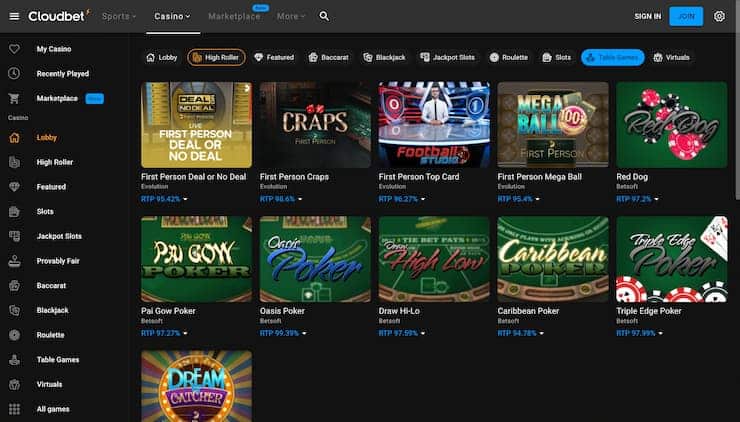This screenshot has width=740, height=422.
Task: Select the Featured filter chip
Action: (x=274, y=58)
